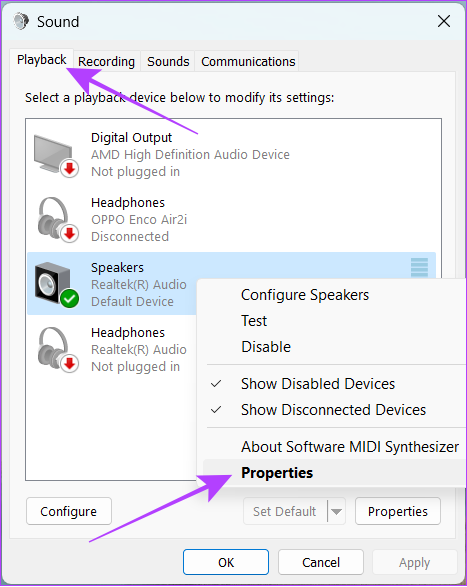Toggle Show Disabled Devices option
Screen dimensions: 467x587
click(x=318, y=384)
